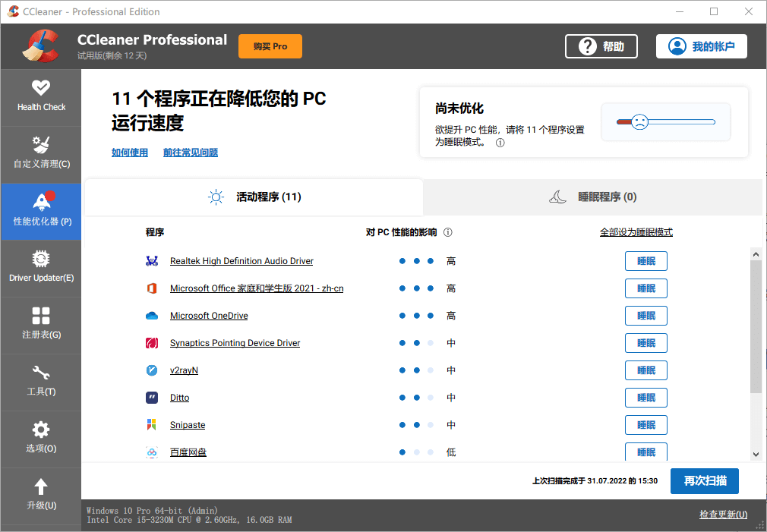Click the Scan Again (再次扫描) button
Screen dimensions: 767x532
pyautogui.click(x=705, y=481)
